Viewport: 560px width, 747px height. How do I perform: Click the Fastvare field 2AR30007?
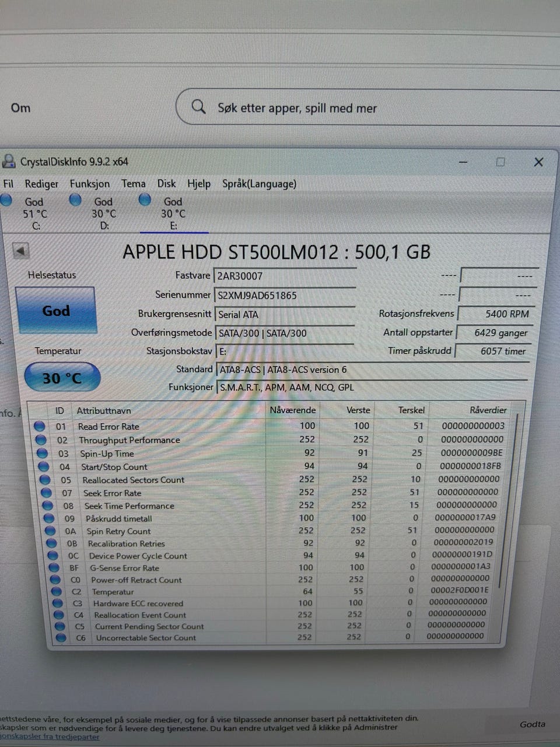285,275
